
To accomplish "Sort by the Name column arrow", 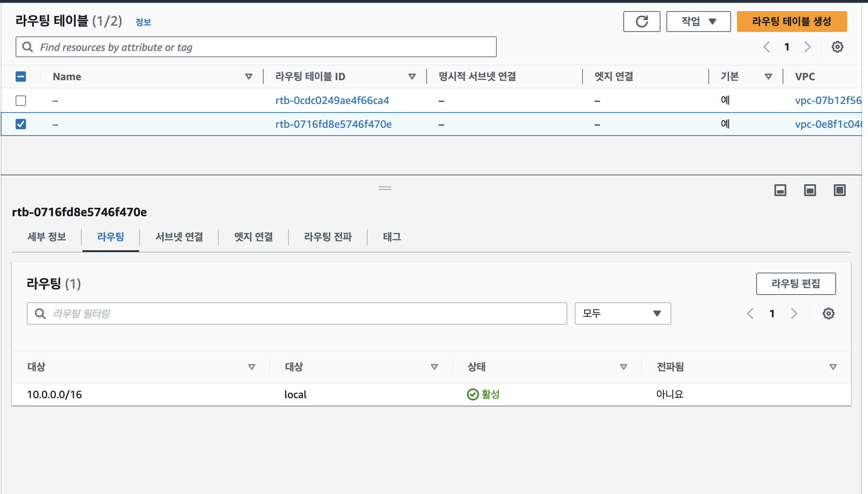I will tap(248, 77).
